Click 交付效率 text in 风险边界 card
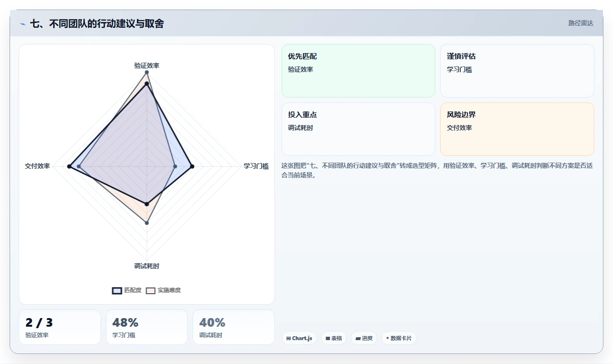 [x=459, y=128]
